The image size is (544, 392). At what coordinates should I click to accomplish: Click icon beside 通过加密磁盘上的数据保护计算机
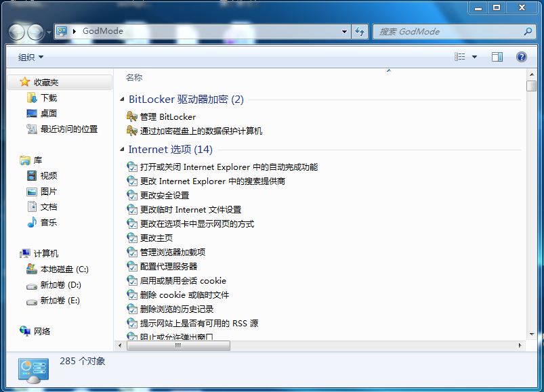click(x=132, y=131)
